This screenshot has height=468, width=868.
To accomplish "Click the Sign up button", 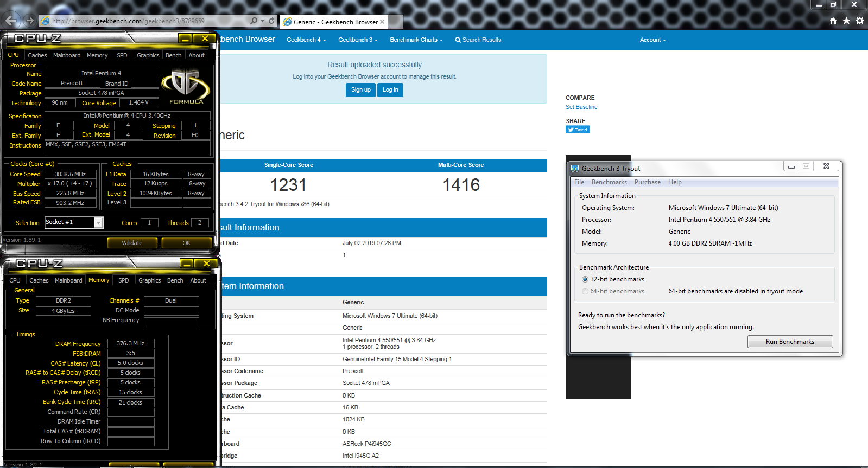I will (360, 90).
